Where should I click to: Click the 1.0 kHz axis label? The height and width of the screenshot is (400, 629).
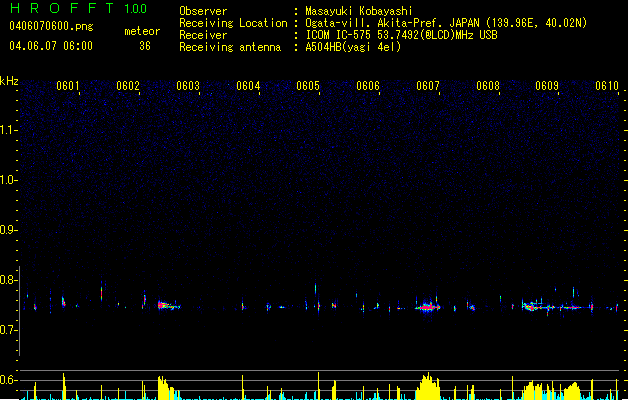pos(8,180)
